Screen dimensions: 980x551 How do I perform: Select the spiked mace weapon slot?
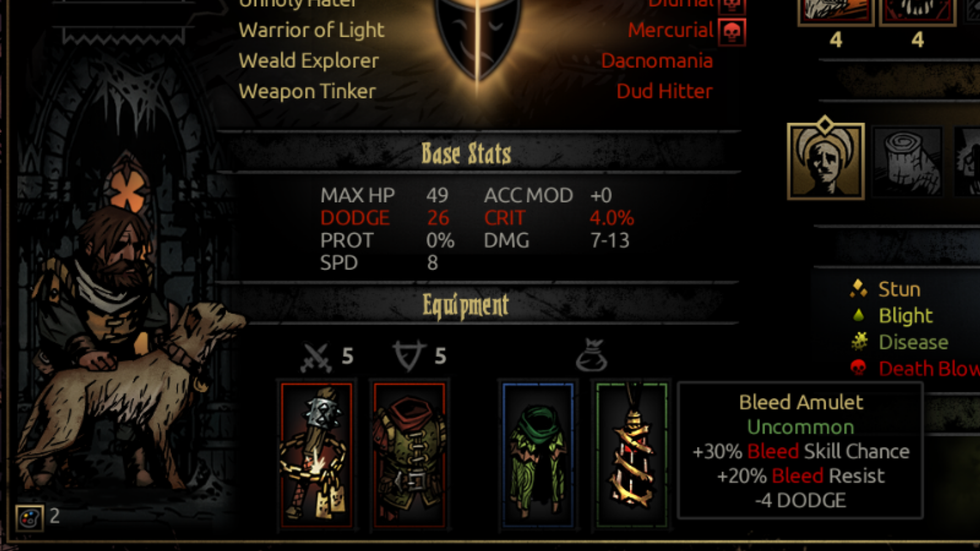tap(317, 455)
